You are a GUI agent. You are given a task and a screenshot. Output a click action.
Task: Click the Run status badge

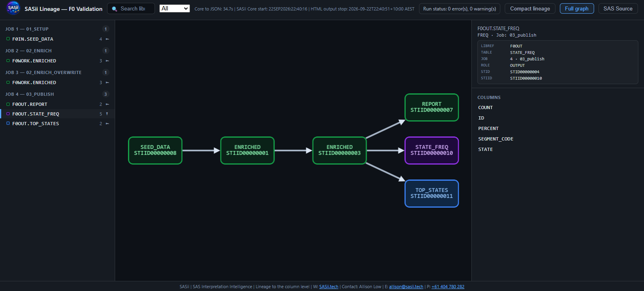point(460,9)
